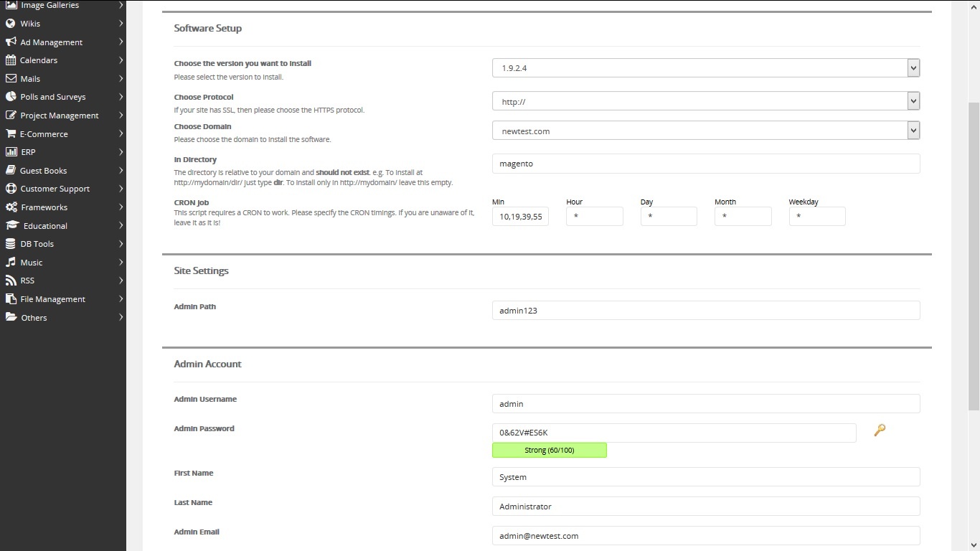Image resolution: width=980 pixels, height=551 pixels.
Task: Open the Polls and Surveys category
Action: [x=52, y=97]
